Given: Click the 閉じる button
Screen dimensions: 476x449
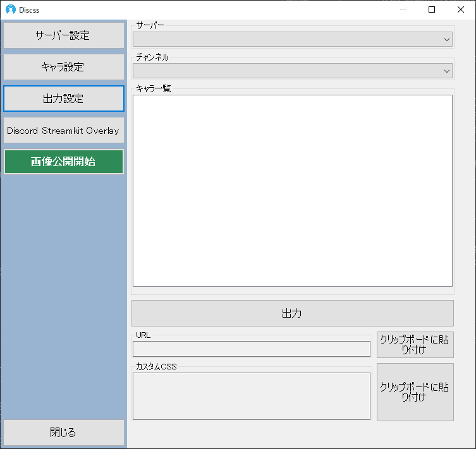Looking at the screenshot, I should pos(64,433).
